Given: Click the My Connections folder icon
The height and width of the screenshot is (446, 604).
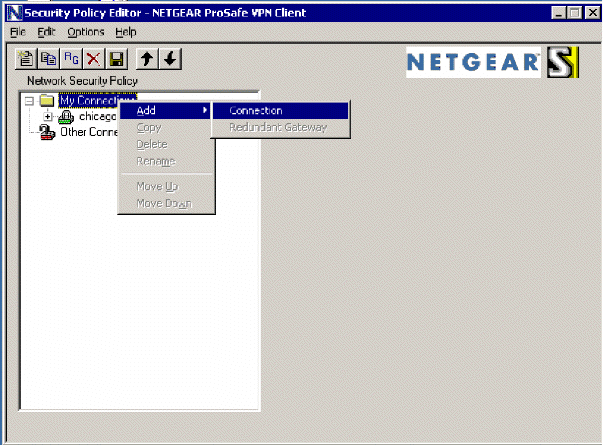Looking at the screenshot, I should pyautogui.click(x=47, y=101).
